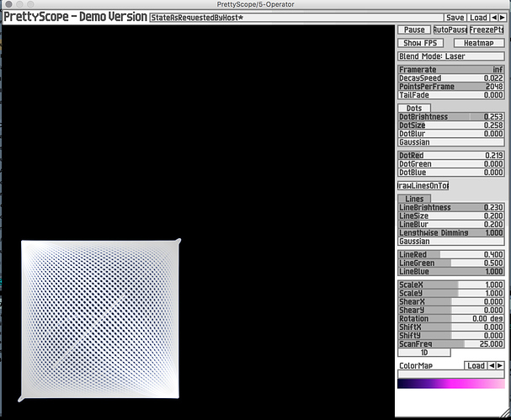Adjust the DotBrightness slider
The width and height of the screenshot is (511, 420).
coord(451,117)
